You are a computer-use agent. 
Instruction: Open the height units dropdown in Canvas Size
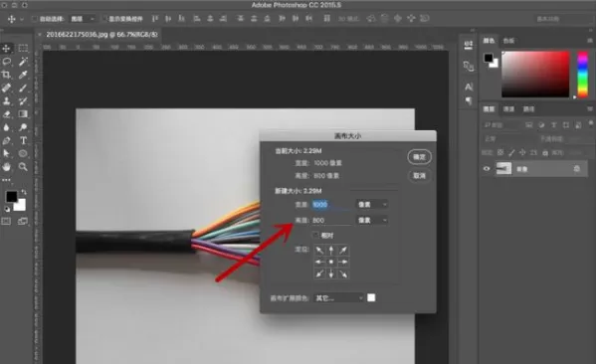pyautogui.click(x=372, y=221)
